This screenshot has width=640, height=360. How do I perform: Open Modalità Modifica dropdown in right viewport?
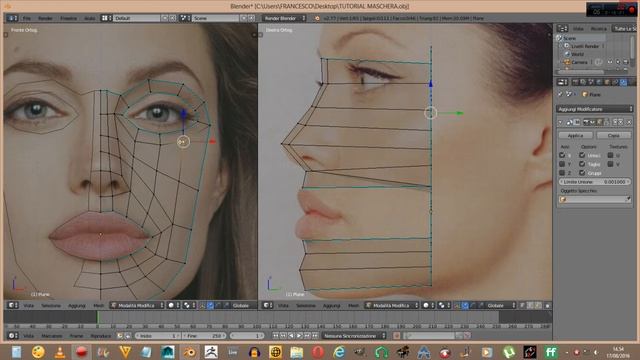(x=392, y=305)
